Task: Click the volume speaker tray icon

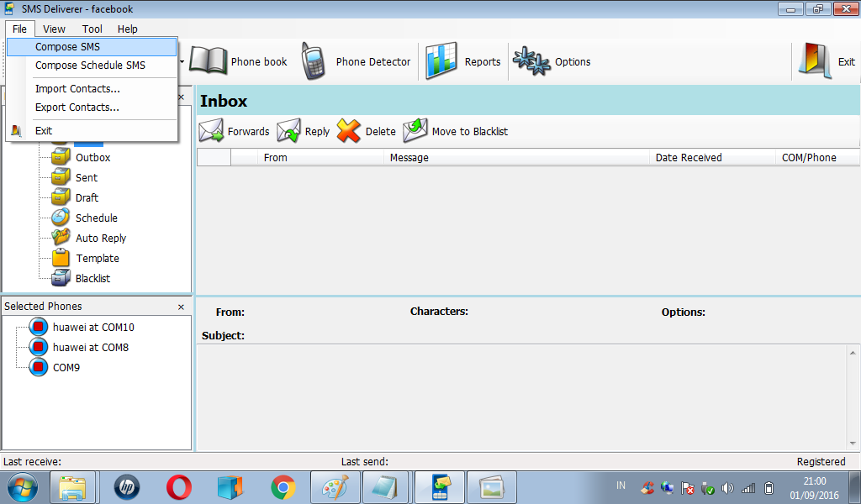Action: pyautogui.click(x=727, y=487)
